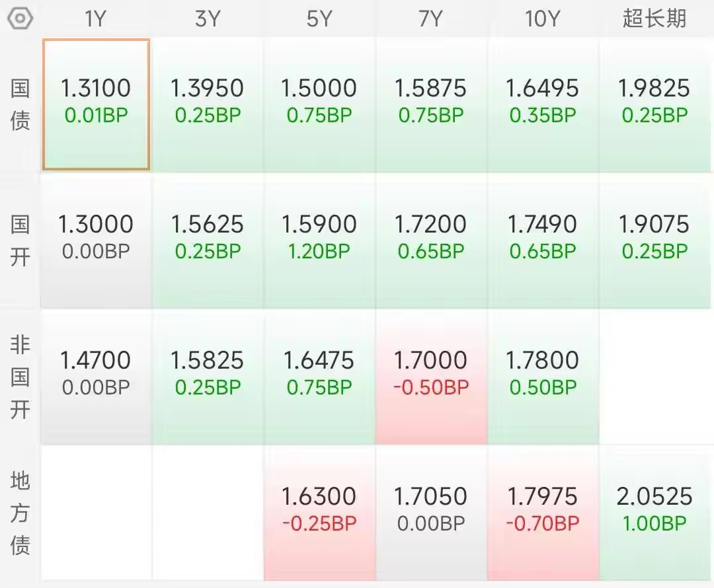Open 国开 10Y cell showing 1.7490

(543, 240)
